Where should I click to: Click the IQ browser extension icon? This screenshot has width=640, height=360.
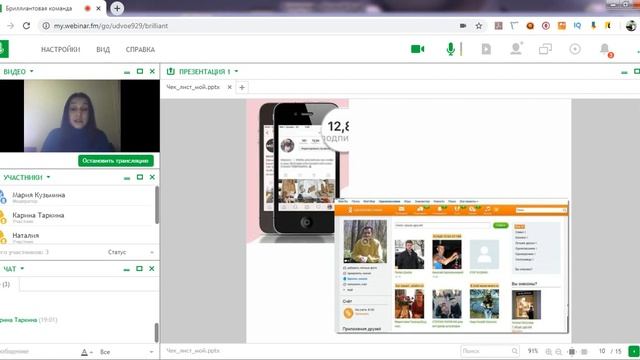(x=577, y=25)
